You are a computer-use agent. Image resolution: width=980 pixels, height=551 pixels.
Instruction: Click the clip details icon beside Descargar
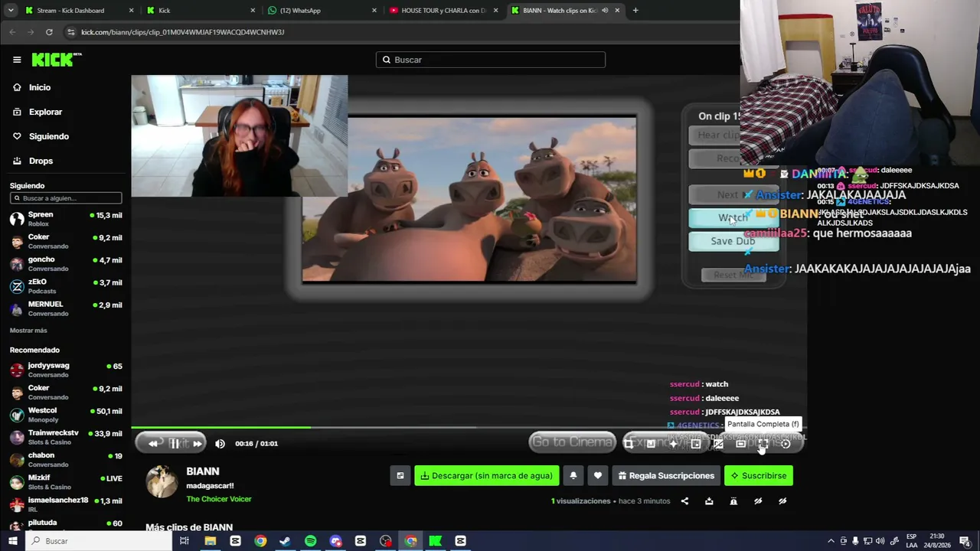(400, 475)
